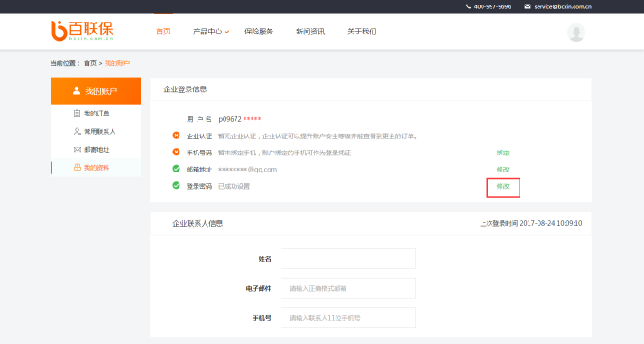Screen dimensions: 644x344
Task: Focus the 电子邮件 input field
Action: coord(348,288)
